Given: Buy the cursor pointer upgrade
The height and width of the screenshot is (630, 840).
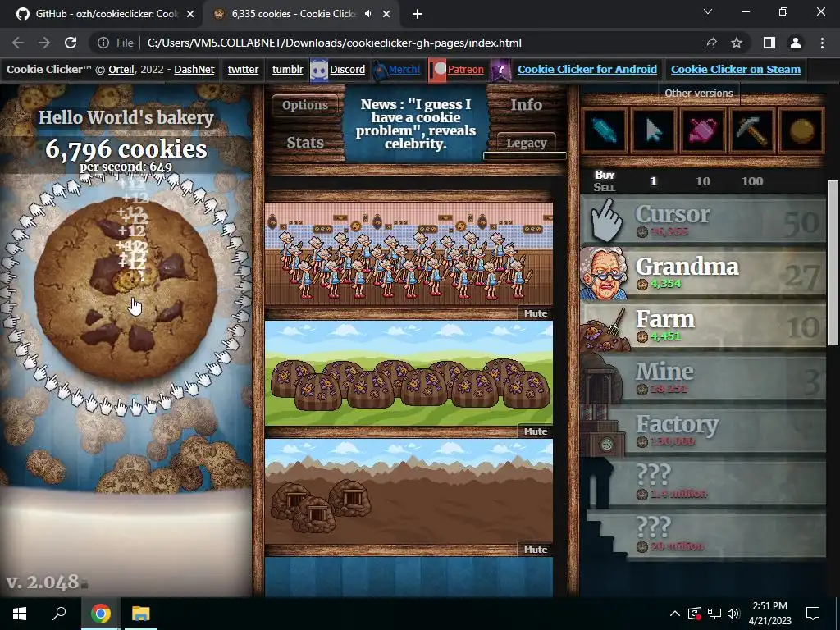Looking at the screenshot, I should [654, 130].
